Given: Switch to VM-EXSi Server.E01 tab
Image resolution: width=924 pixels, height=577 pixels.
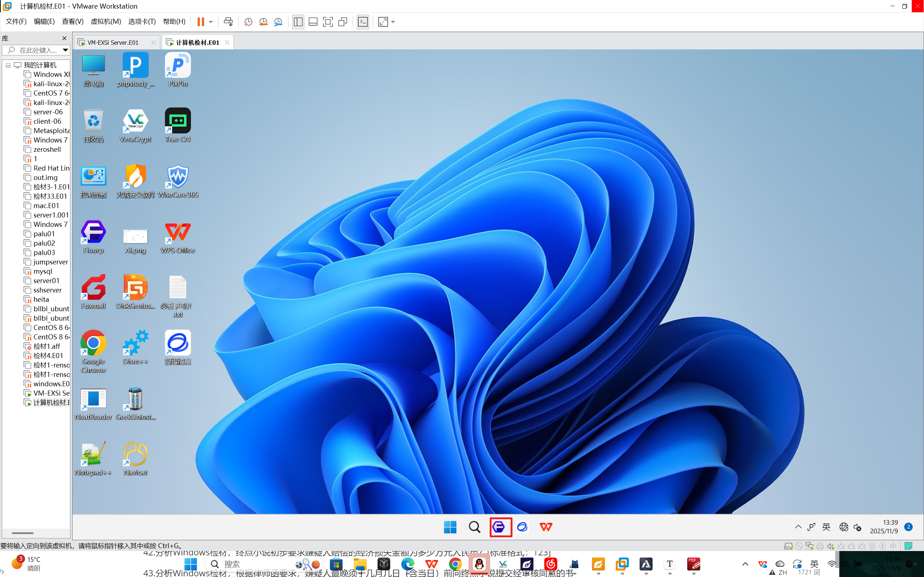Looking at the screenshot, I should [x=113, y=42].
